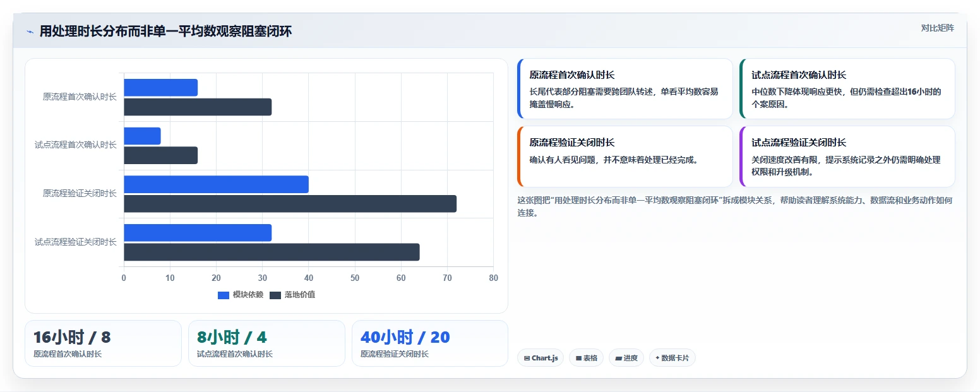Click the Chart.js tag
Image resolution: width=980 pixels, height=392 pixels.
[x=541, y=358]
